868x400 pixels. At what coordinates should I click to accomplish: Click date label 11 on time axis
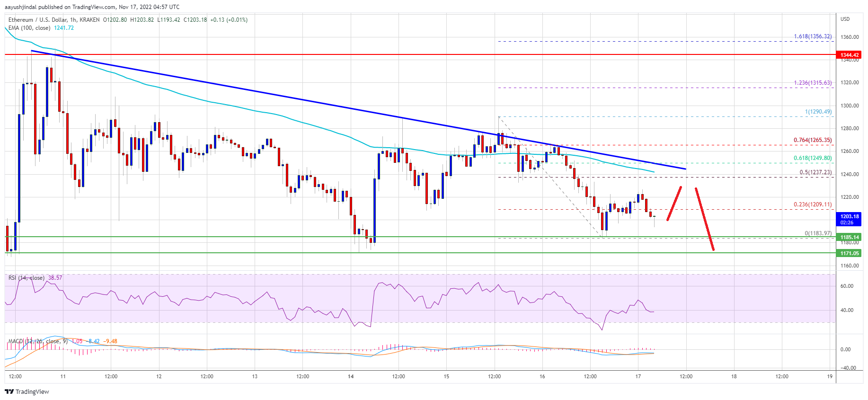(x=63, y=376)
